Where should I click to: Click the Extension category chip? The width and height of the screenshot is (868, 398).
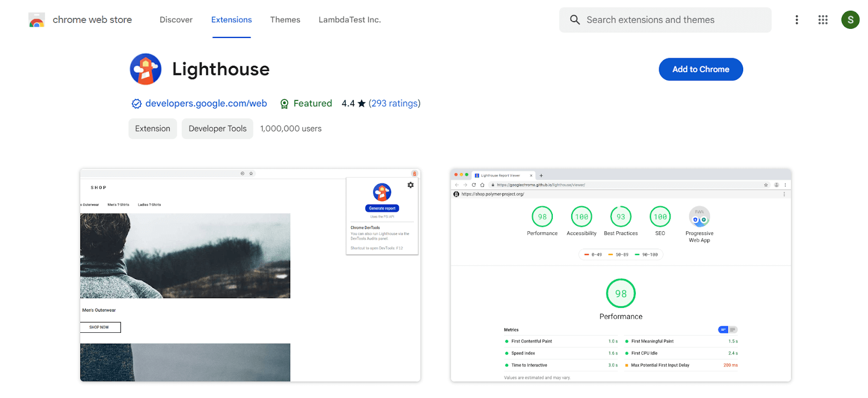click(152, 129)
